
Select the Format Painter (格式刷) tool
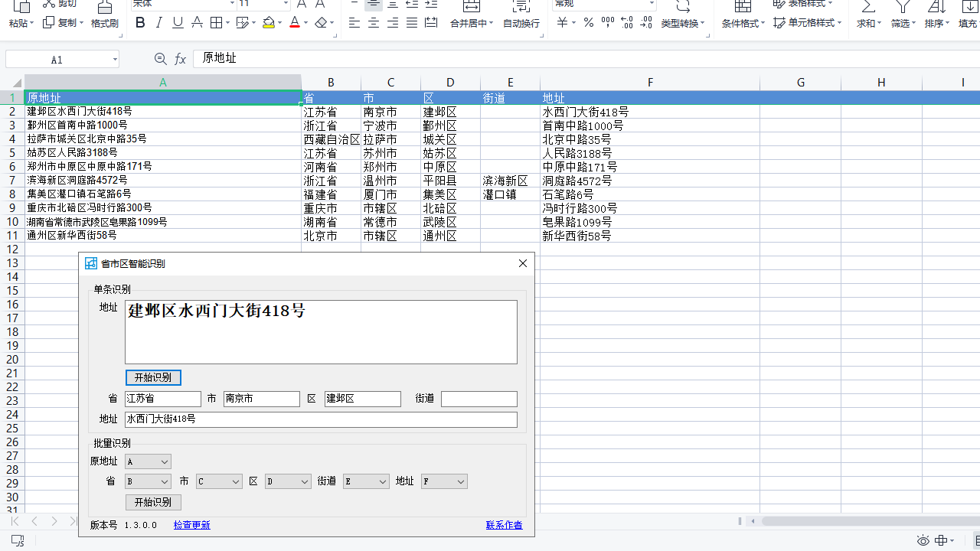click(x=103, y=15)
